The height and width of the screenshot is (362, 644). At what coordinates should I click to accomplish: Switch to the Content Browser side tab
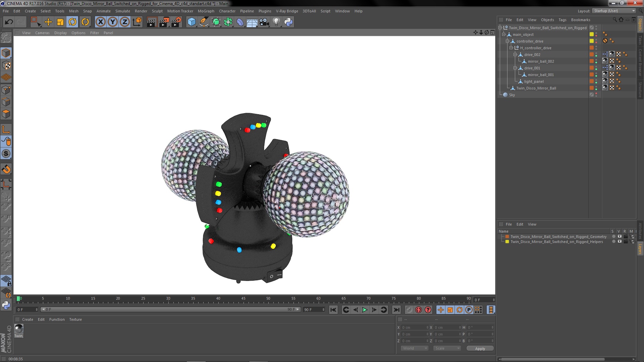[x=640, y=62]
